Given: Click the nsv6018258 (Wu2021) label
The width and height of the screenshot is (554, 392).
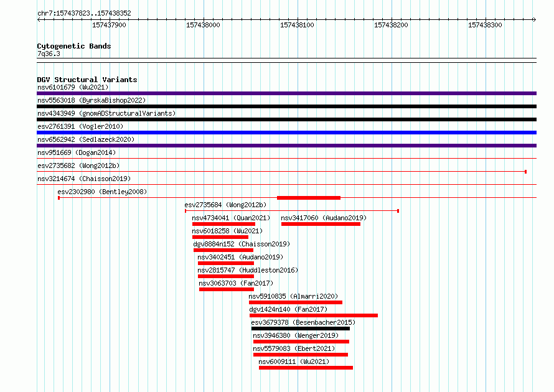Looking at the screenshot, I should [227, 231].
